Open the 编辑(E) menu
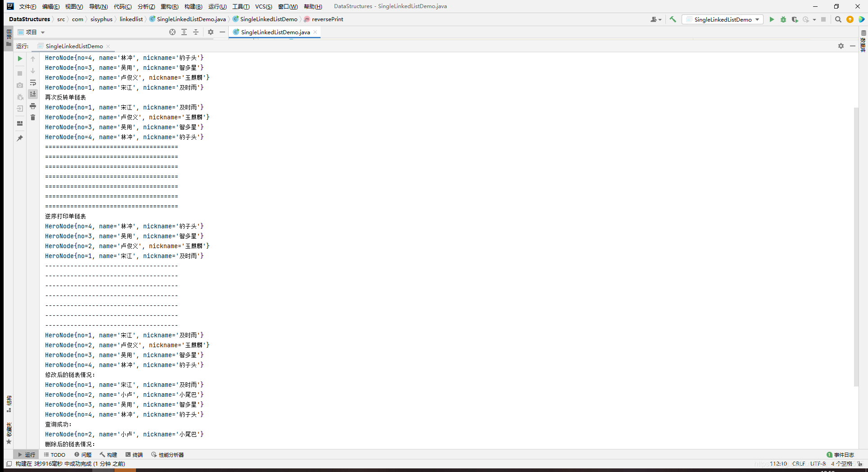Screen dimensions: 868x472 click(51, 6)
